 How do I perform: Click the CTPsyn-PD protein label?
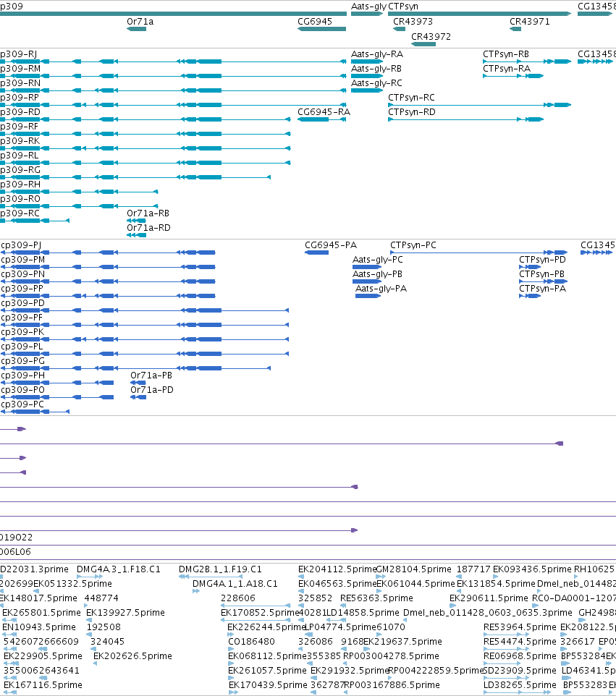coord(543,260)
